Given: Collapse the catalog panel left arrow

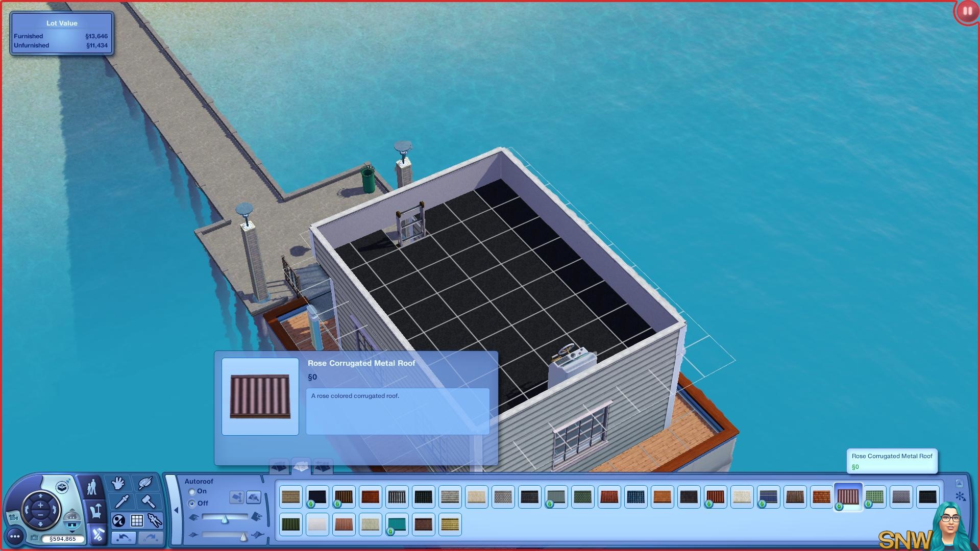Looking at the screenshot, I should tap(176, 510).
